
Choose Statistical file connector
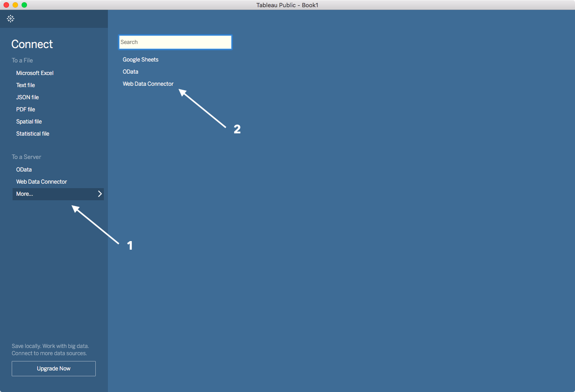click(33, 133)
